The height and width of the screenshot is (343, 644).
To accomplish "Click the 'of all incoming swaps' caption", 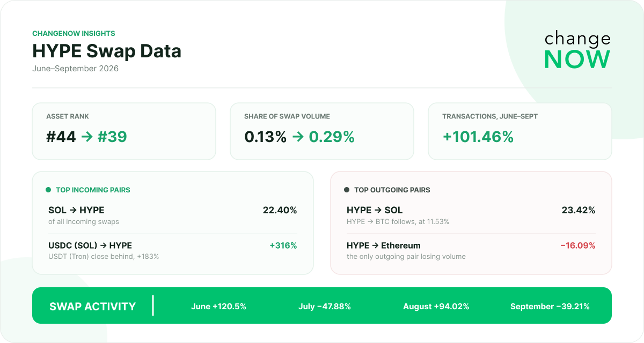I will 83,222.
